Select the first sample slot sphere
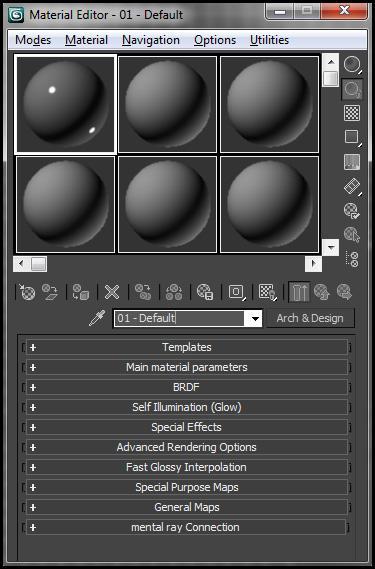This screenshot has height=569, width=375. (65, 104)
